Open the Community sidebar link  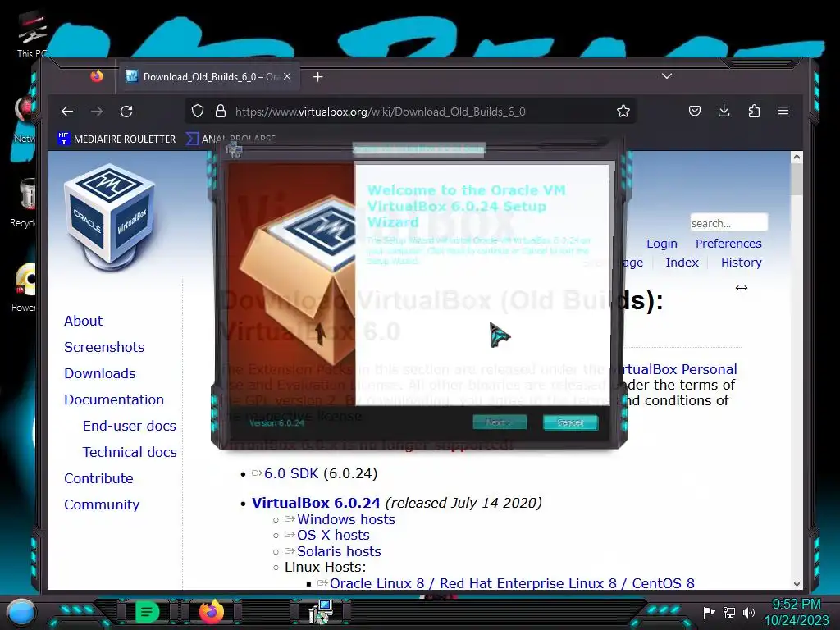101,504
